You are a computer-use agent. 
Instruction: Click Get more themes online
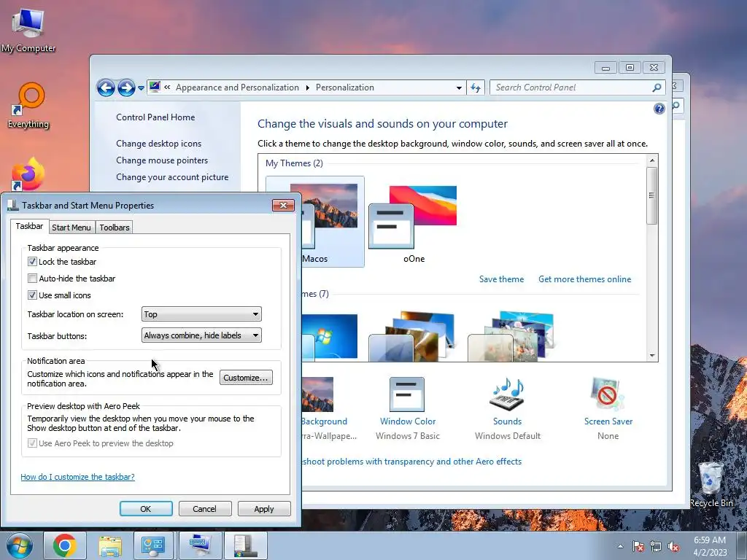tap(584, 279)
